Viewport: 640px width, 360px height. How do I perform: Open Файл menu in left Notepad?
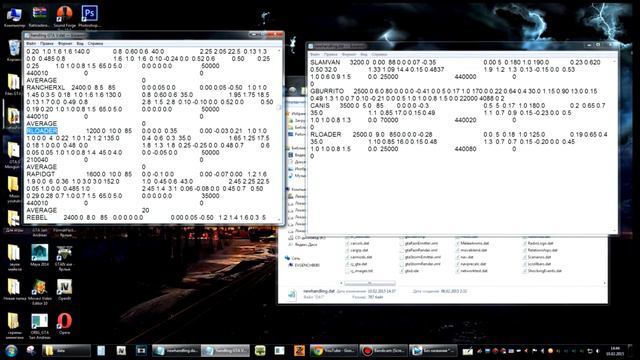tap(31, 43)
